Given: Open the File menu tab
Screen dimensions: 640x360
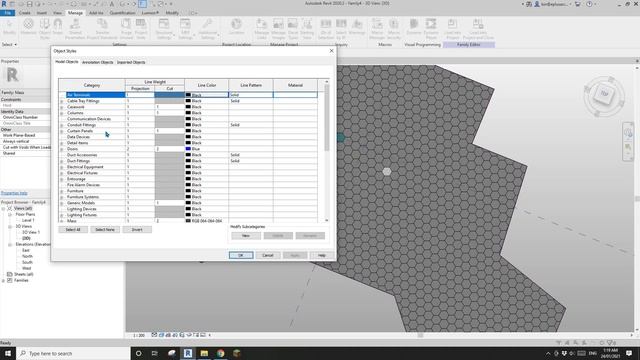Looking at the screenshot, I should point(8,13).
